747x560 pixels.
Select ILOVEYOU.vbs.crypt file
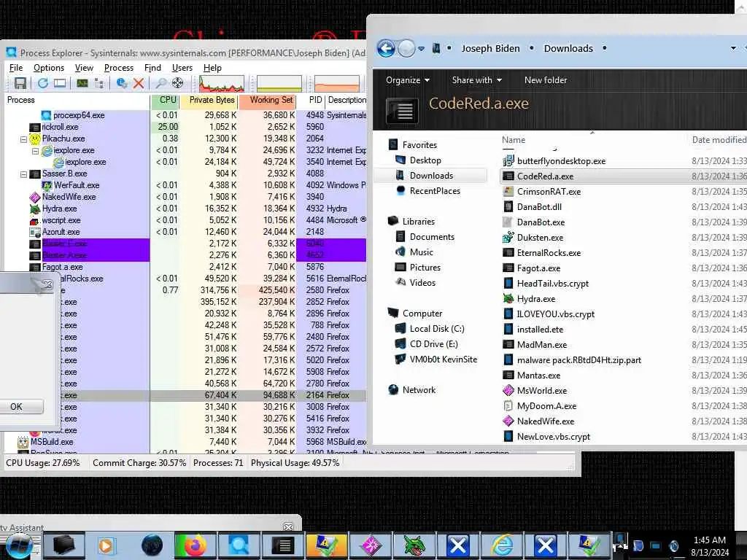click(x=555, y=314)
